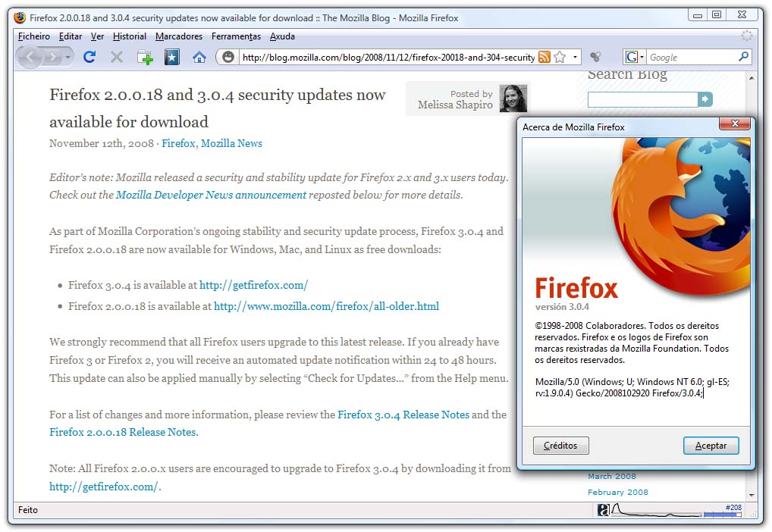Open the Google search engine selector

point(634,57)
